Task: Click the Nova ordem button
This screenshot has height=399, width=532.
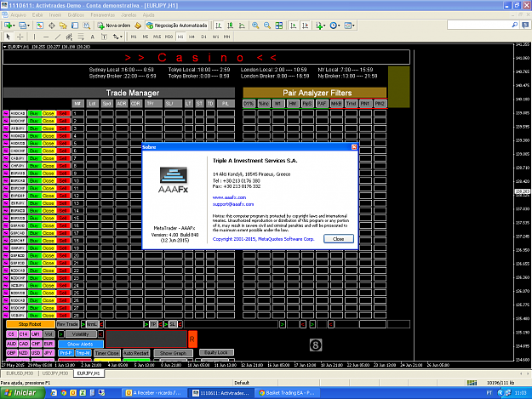Action: pyautogui.click(x=114, y=26)
